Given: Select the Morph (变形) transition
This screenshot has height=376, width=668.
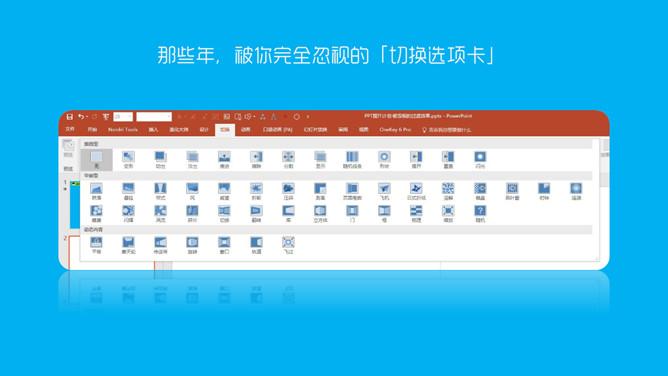Looking at the screenshot, I should click(128, 160).
